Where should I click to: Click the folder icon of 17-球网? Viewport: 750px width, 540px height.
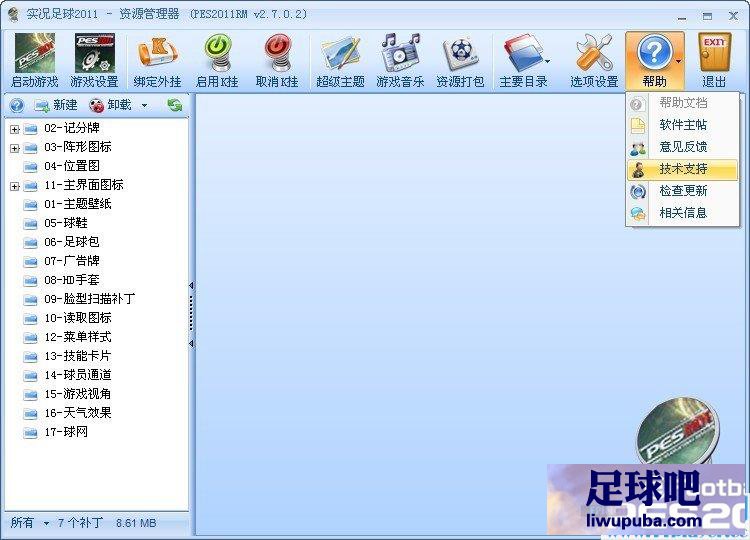31,432
